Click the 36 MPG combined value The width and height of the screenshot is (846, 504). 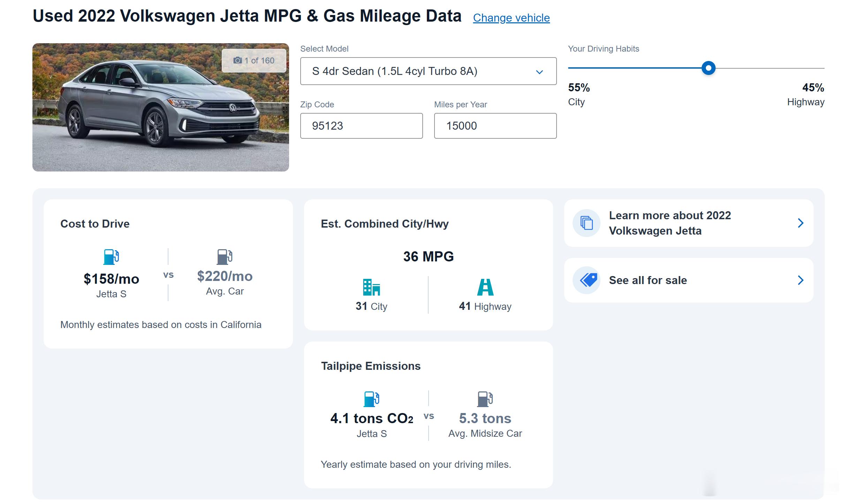click(428, 257)
